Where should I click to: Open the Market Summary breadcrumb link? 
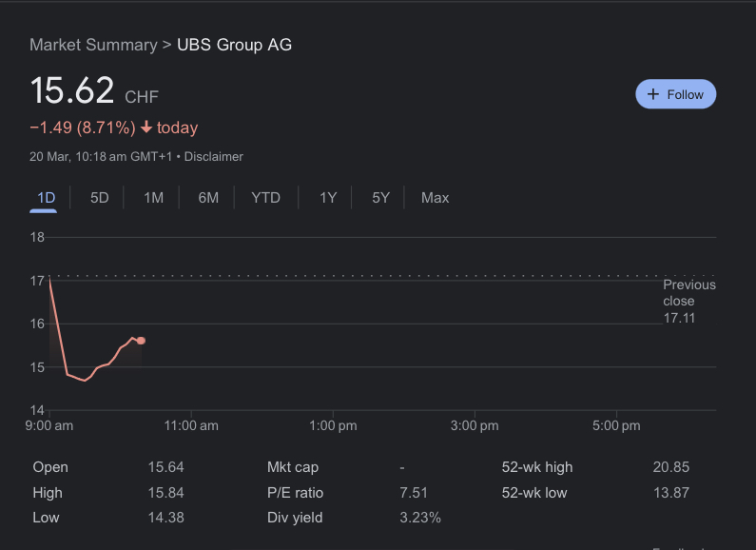pos(93,45)
